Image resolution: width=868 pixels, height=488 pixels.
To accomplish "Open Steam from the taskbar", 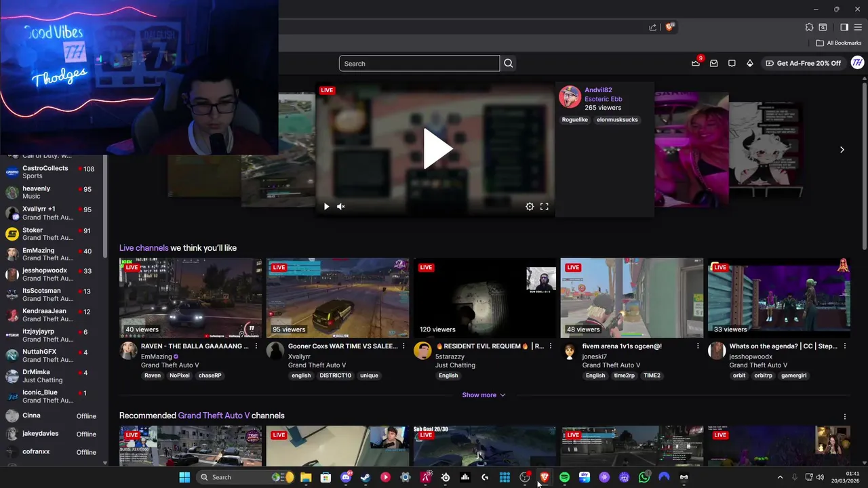I will tap(366, 477).
